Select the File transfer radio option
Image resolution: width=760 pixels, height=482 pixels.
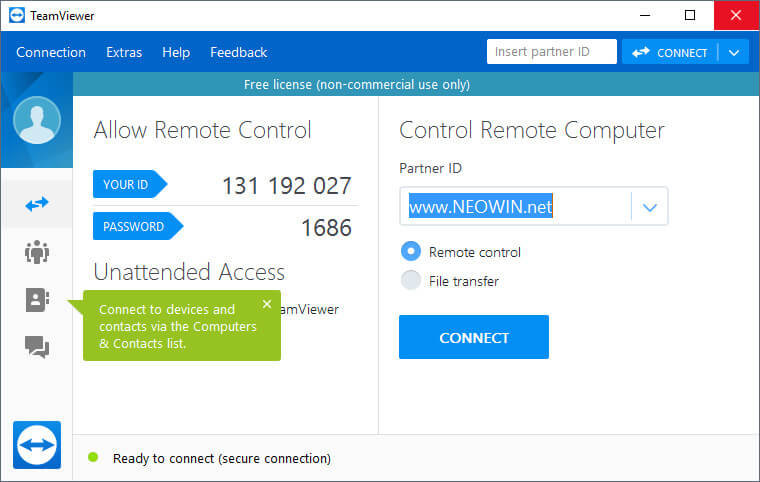[411, 280]
